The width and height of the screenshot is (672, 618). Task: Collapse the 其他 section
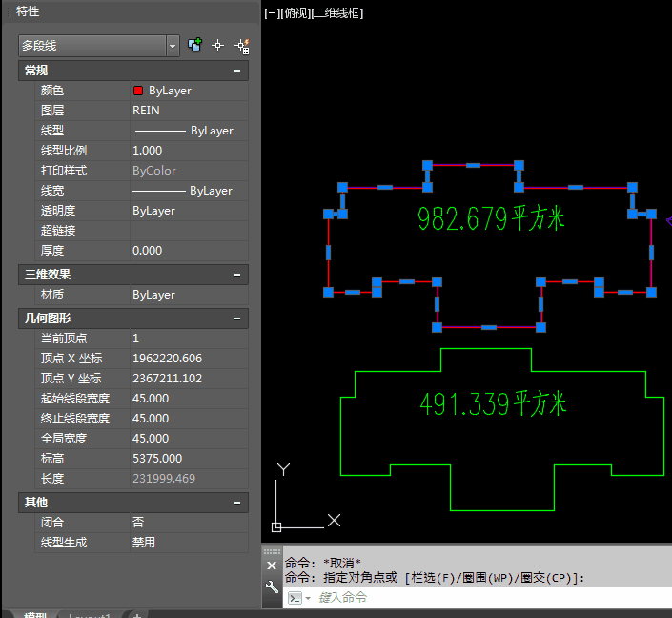coord(237,503)
